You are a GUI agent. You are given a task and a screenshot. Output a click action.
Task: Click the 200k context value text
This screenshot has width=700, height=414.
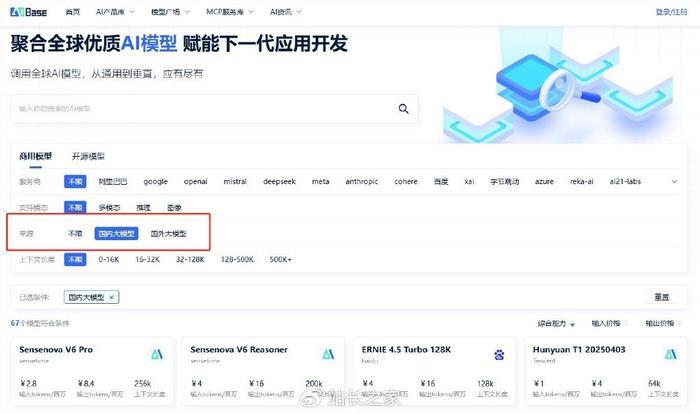tap(314, 384)
